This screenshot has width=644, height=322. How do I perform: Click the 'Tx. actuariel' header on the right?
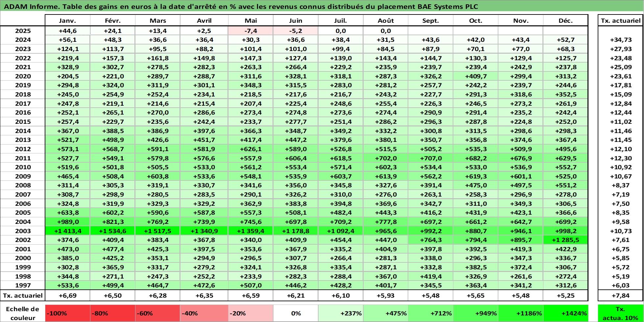coord(620,21)
